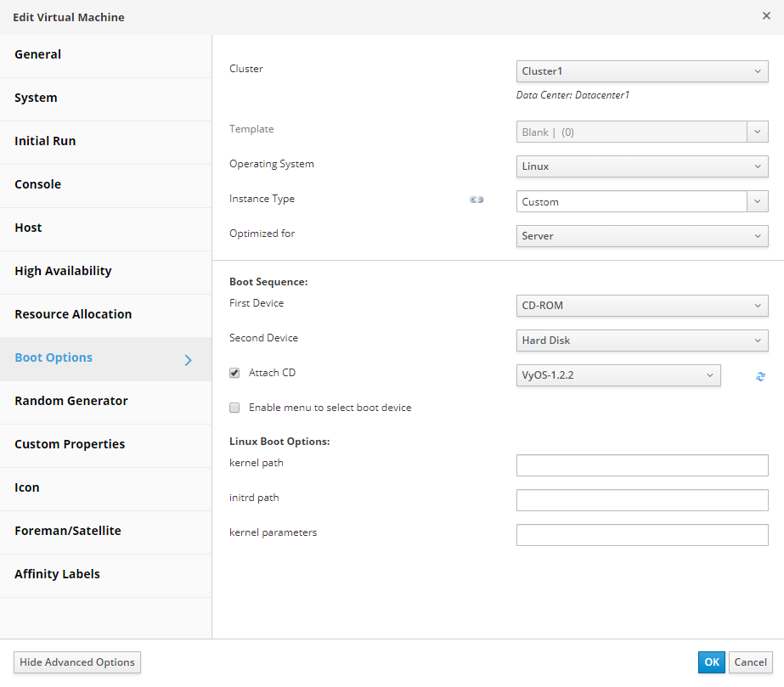
Task: Expand the Operating System dropdown
Action: 641,166
